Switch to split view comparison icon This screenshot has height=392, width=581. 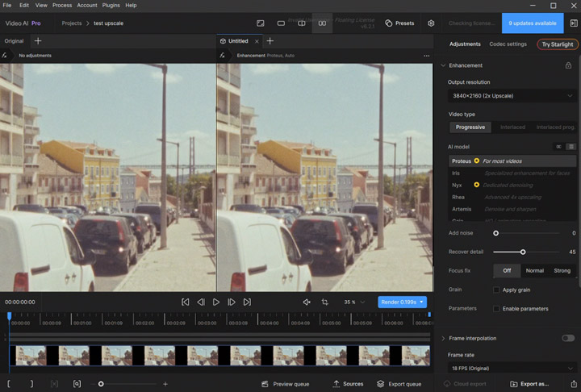pyautogui.click(x=302, y=23)
